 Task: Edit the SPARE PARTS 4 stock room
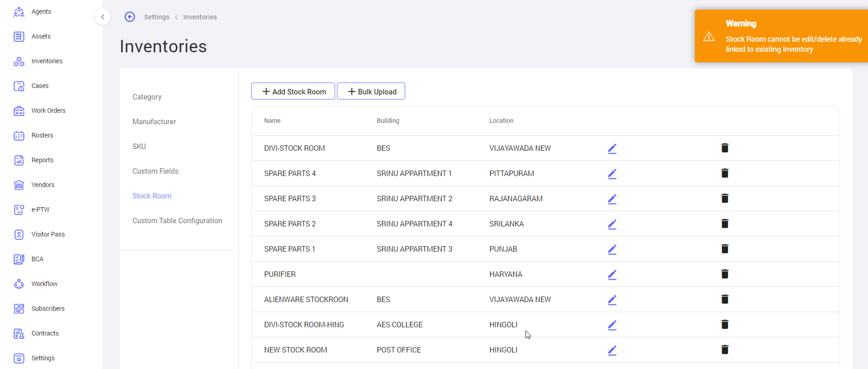[x=612, y=174]
